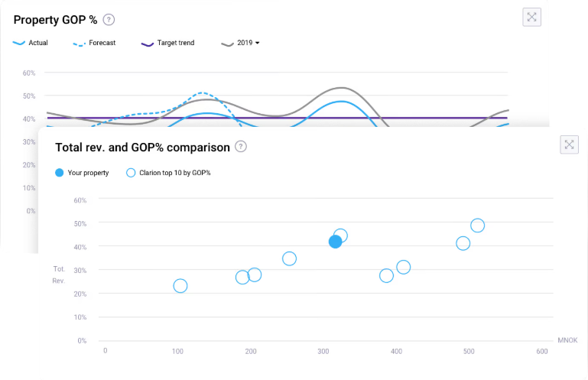The image size is (588, 380).
Task: Toggle the Actual line series
Action: [x=37, y=43]
